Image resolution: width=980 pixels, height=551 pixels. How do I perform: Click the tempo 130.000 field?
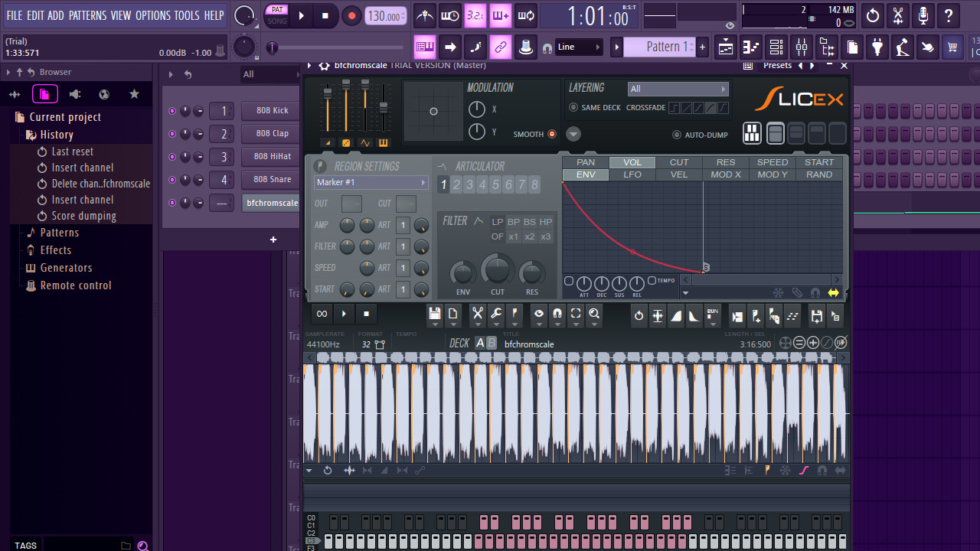pos(386,16)
